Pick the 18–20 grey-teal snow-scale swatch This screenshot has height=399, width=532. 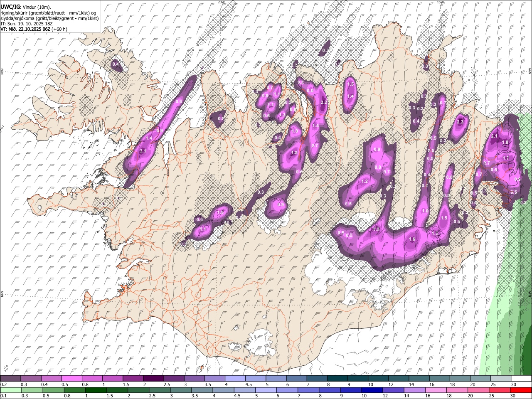coord(459,378)
